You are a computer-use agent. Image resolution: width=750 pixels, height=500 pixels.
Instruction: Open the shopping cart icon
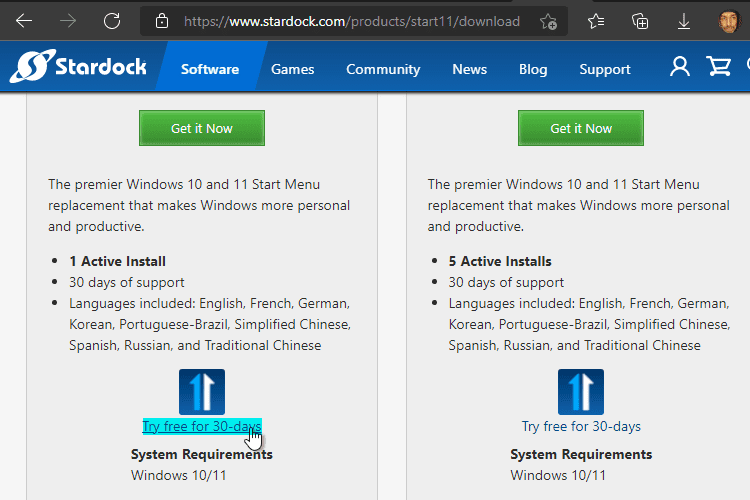(x=718, y=67)
